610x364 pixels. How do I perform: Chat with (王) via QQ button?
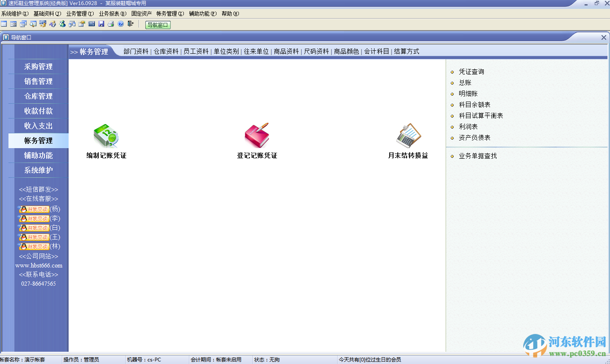[x=34, y=237]
